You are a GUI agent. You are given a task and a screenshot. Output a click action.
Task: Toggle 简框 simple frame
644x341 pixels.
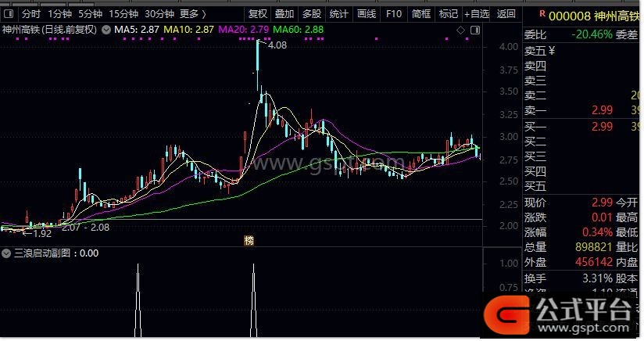(x=421, y=14)
